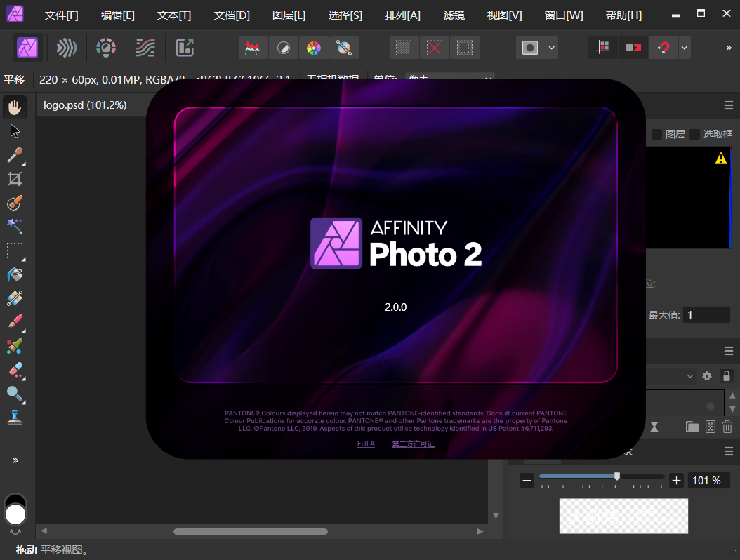Apply Auto Contrast from toolbar
Viewport: 740px width, 560px height.
point(284,48)
